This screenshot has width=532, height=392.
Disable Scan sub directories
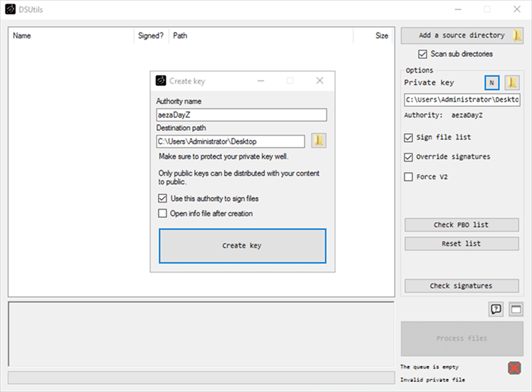coord(424,54)
